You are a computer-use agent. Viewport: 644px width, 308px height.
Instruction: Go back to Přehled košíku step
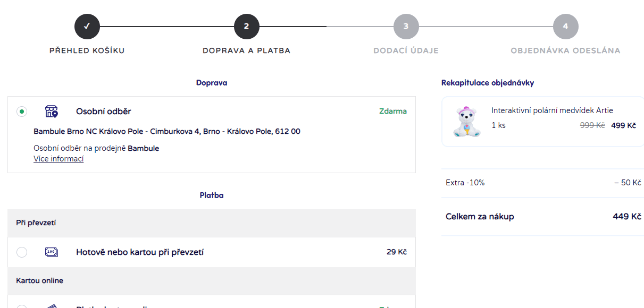tap(87, 51)
